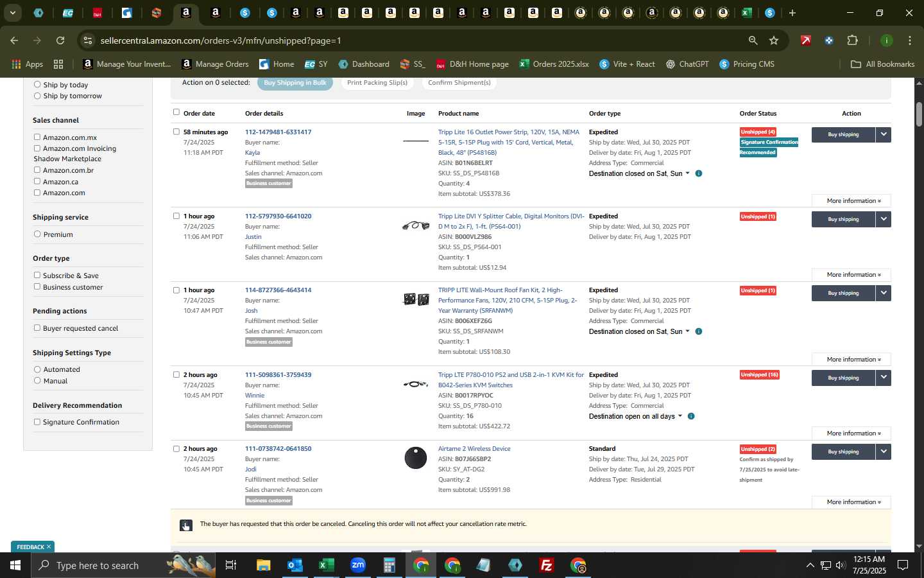Click the page vertical scrollbar thumb
924x578 pixels.
919,114
